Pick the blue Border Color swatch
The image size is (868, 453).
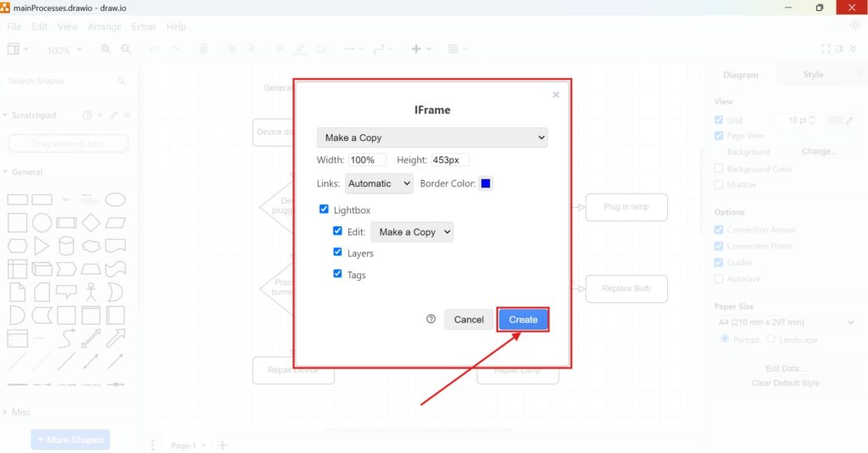486,183
